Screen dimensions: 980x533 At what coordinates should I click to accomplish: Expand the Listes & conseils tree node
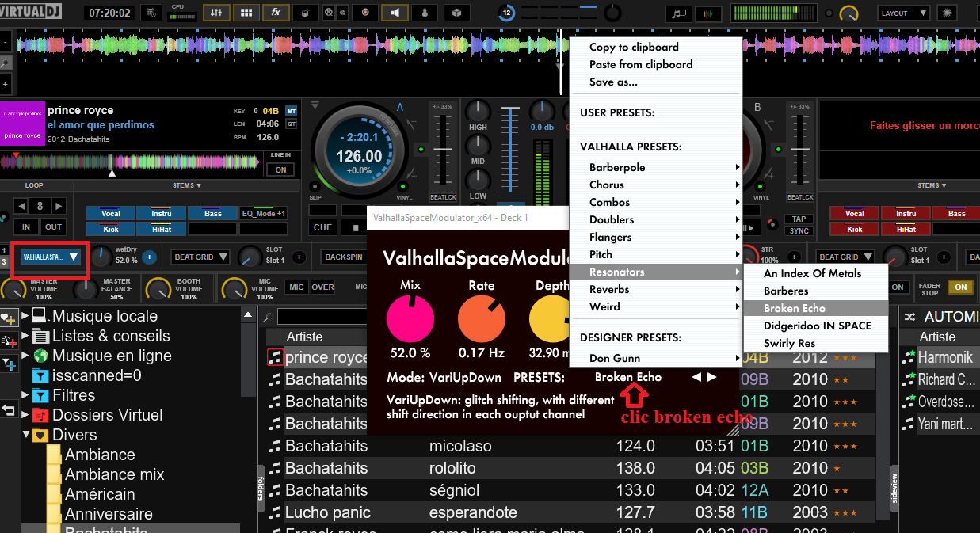(25, 336)
